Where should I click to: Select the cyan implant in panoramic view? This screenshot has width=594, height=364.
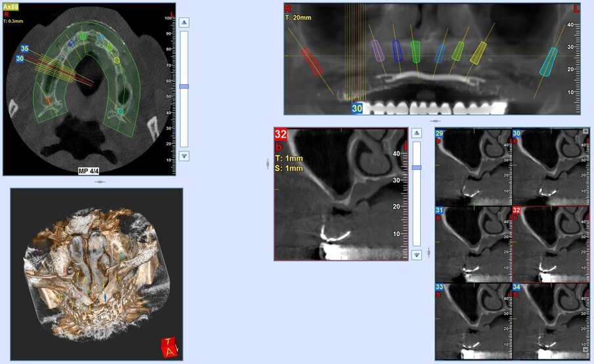pos(548,62)
